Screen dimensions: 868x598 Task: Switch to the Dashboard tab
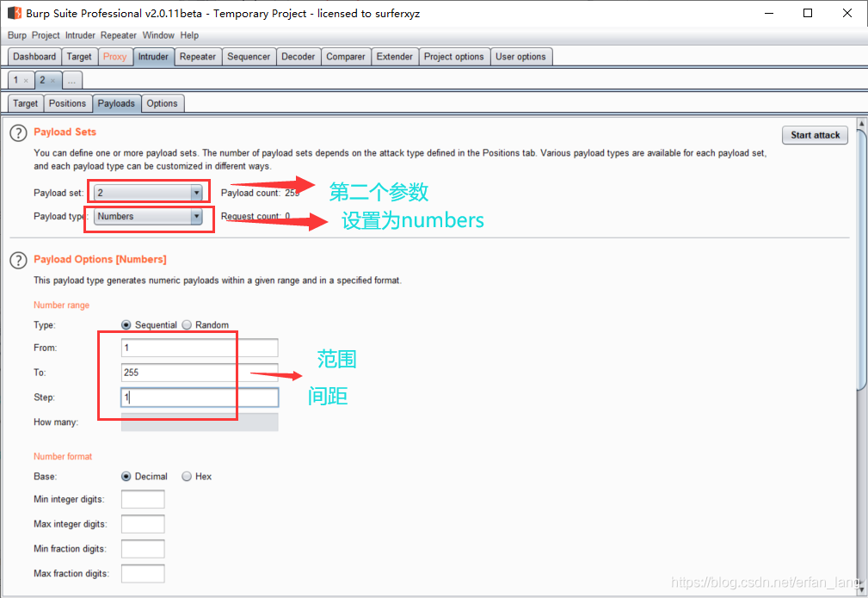pyautogui.click(x=34, y=57)
